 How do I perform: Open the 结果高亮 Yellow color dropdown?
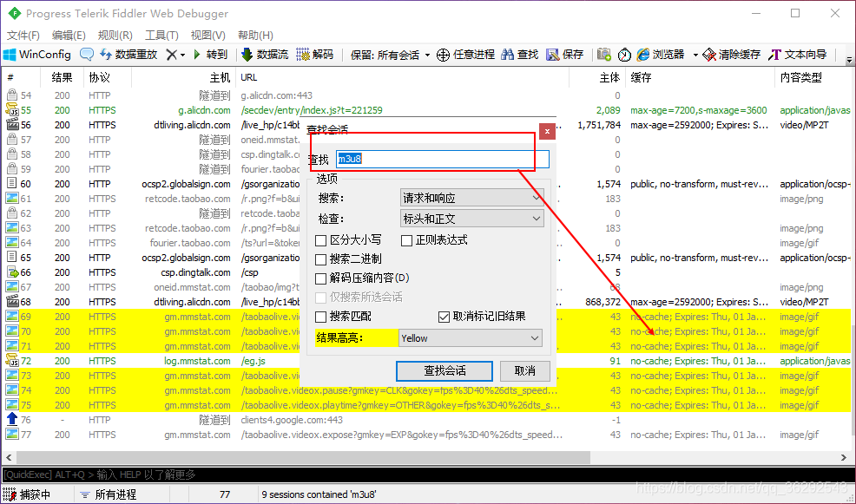click(471, 338)
